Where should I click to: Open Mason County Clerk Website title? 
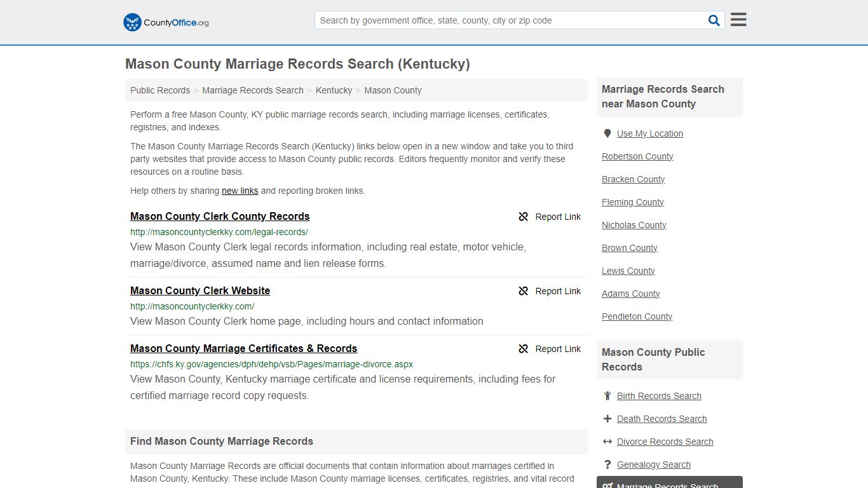(200, 290)
